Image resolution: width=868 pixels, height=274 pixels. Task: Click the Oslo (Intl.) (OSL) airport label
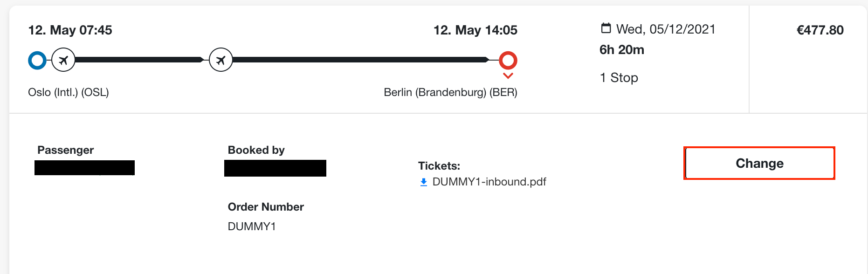[x=69, y=92]
